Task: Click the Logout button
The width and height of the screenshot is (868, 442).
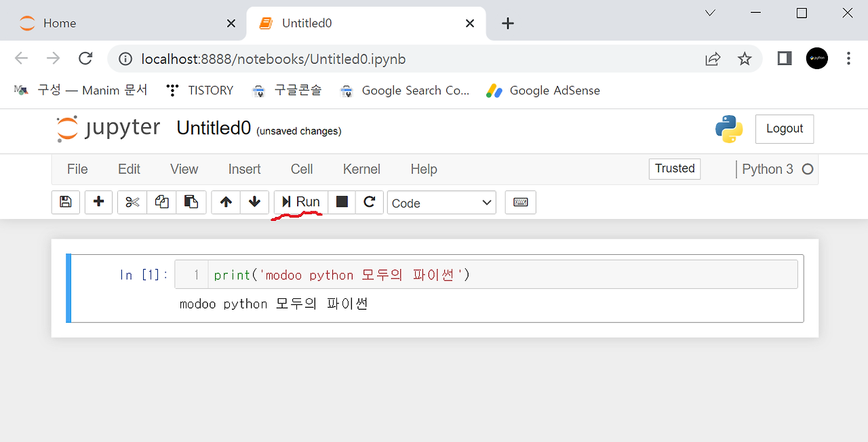Action: 785,129
